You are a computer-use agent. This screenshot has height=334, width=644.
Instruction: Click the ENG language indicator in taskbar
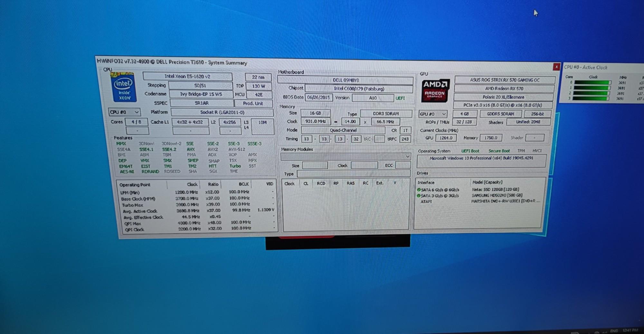pos(614,331)
